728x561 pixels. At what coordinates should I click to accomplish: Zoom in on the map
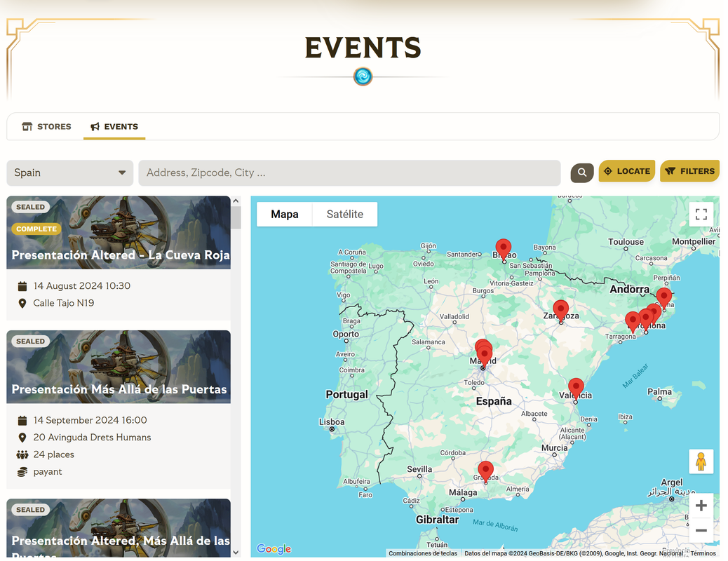[x=701, y=506]
